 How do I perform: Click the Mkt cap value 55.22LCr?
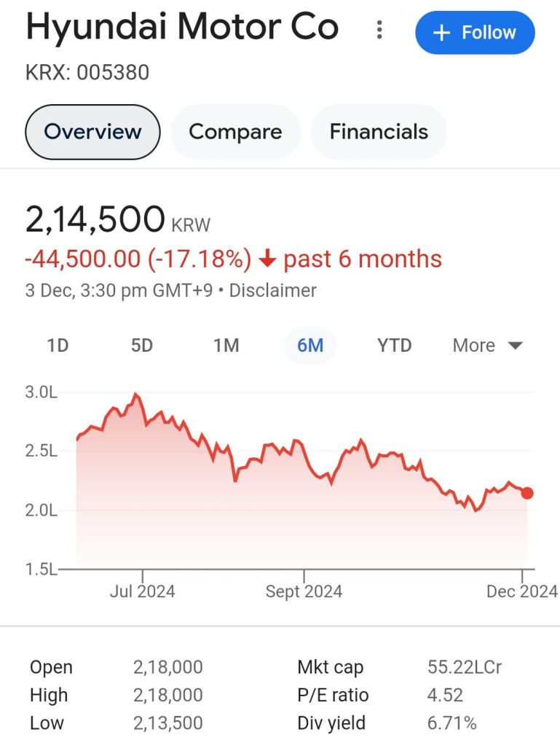click(465, 667)
